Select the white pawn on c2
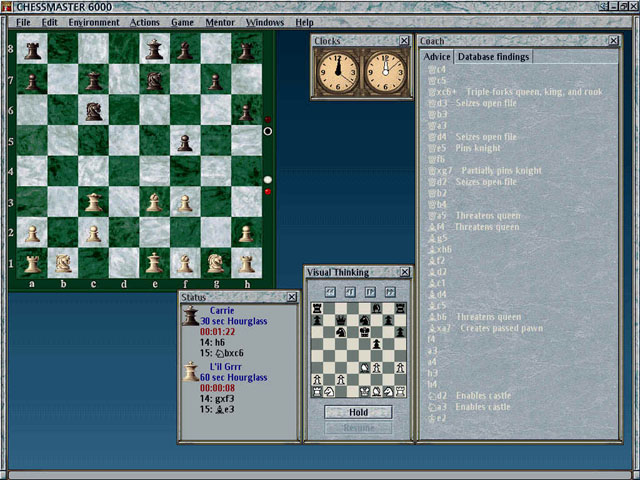Viewport: 640px width, 480px height. pyautogui.click(x=93, y=234)
